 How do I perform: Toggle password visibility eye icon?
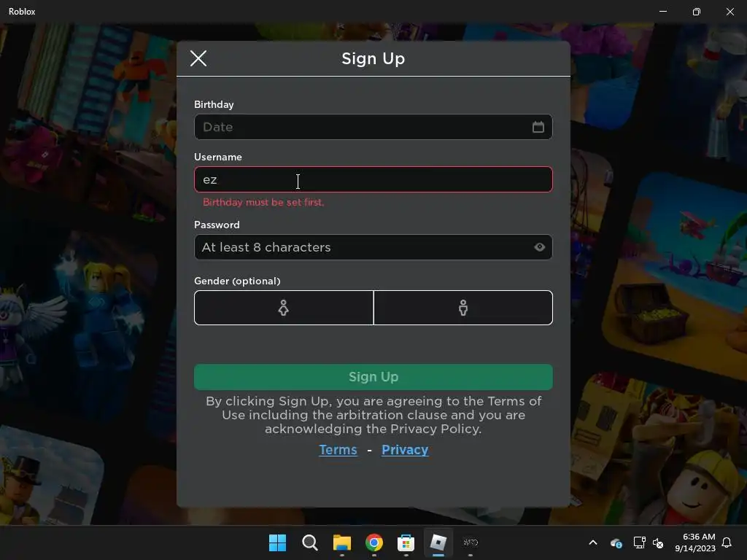point(539,247)
